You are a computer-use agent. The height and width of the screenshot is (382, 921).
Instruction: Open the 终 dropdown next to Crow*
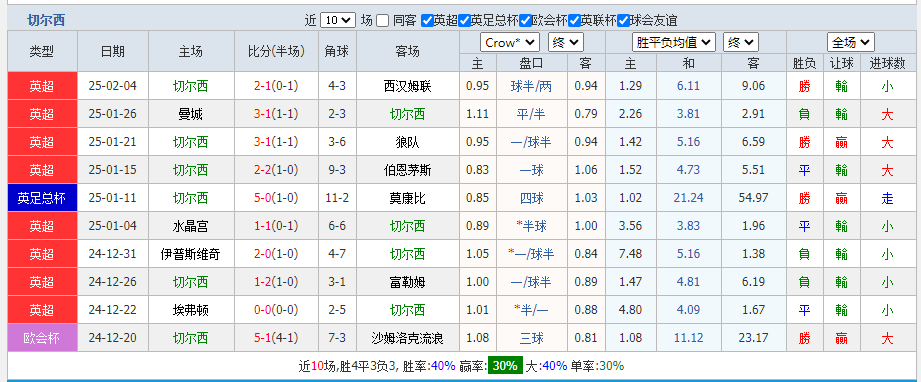pyautogui.click(x=566, y=42)
